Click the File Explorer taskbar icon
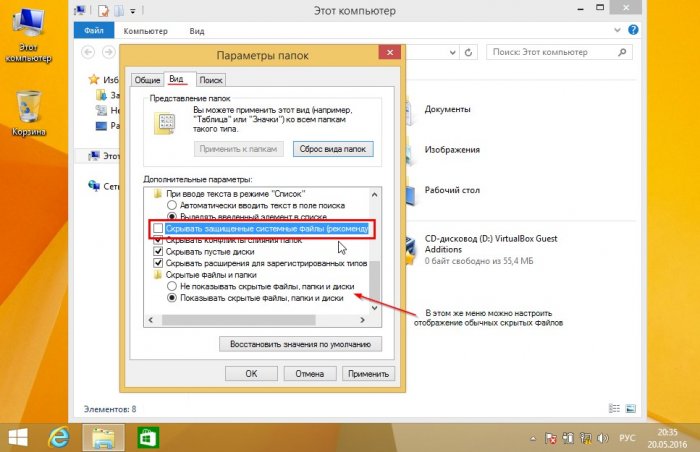The width and height of the screenshot is (700, 452). [x=102, y=437]
